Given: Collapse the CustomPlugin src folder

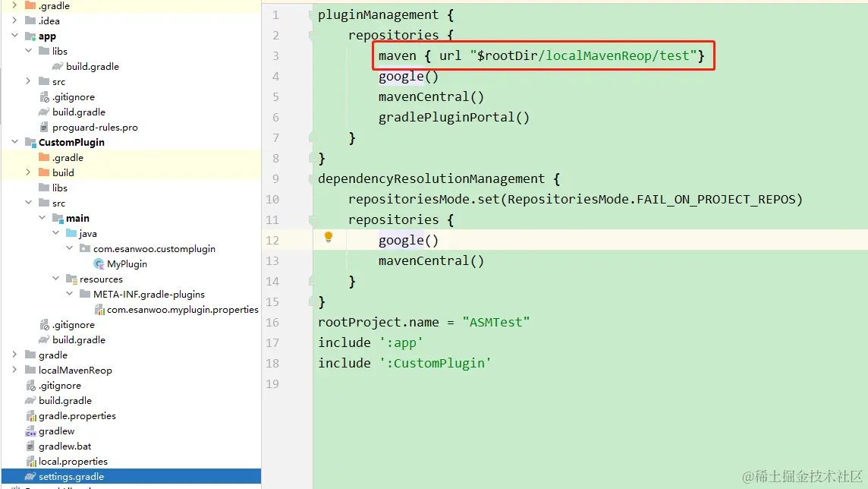Looking at the screenshot, I should coord(28,203).
